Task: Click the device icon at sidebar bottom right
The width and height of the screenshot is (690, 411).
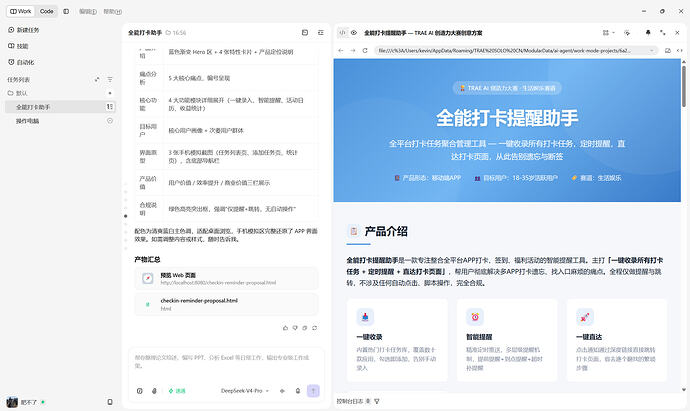Action: [110, 402]
